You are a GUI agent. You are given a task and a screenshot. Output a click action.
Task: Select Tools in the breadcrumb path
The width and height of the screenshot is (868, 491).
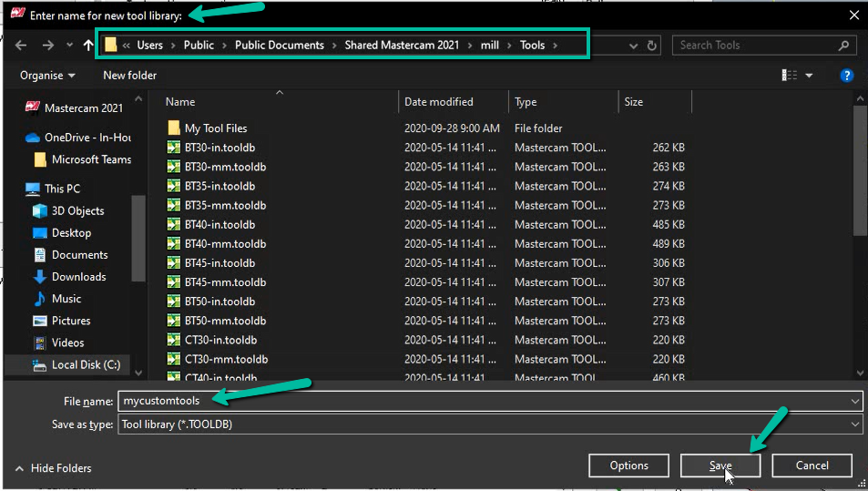532,46
